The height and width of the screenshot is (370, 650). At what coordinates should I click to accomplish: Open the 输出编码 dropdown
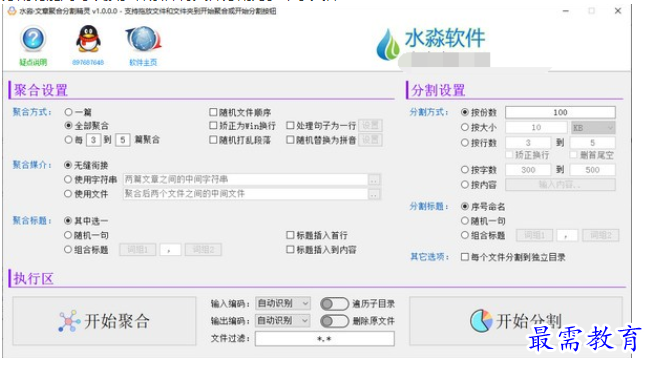pos(283,321)
